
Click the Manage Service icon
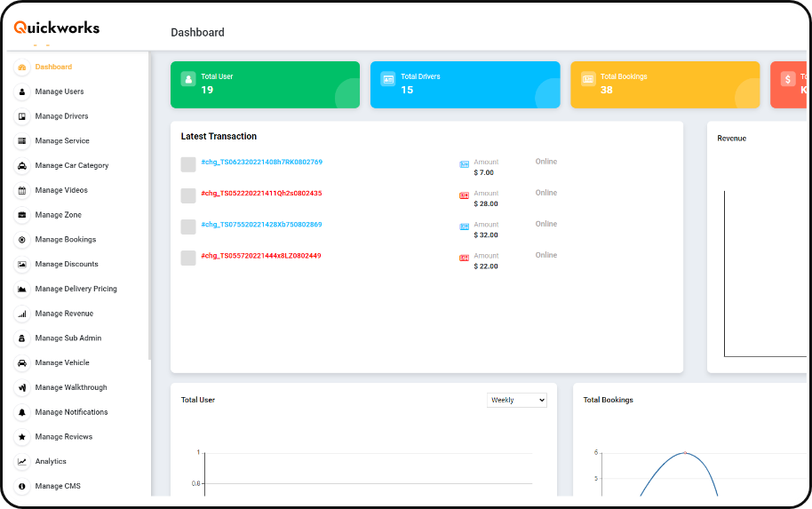coord(21,141)
